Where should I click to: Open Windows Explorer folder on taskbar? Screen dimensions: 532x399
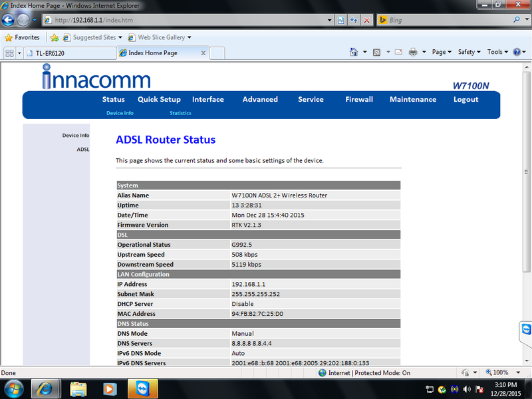[x=78, y=389]
